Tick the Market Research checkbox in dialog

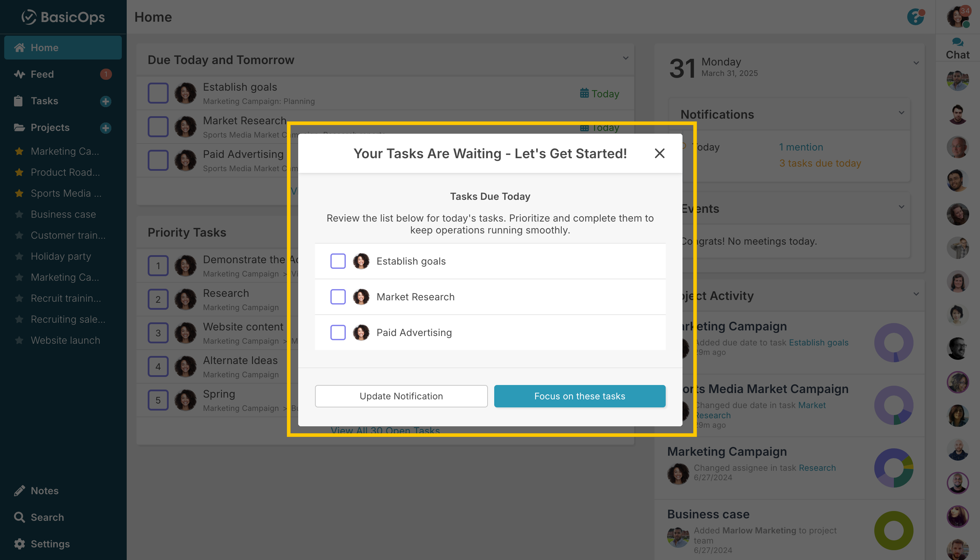(x=338, y=297)
